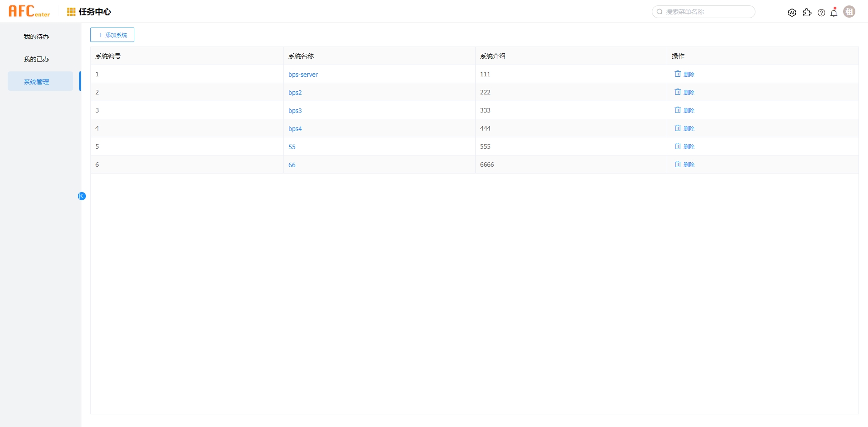The width and height of the screenshot is (868, 427).
Task: Open 我的待办 menu item
Action: (36, 37)
